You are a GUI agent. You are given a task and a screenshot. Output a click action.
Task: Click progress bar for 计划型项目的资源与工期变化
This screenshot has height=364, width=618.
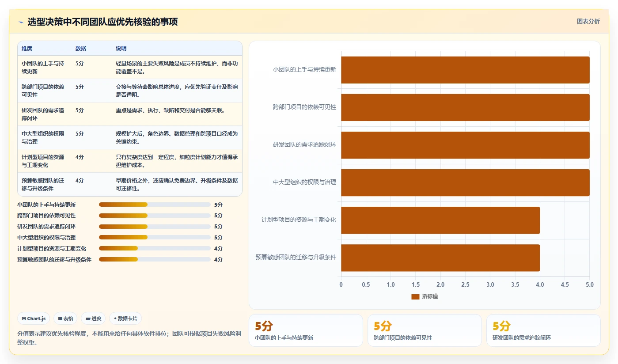point(155,248)
